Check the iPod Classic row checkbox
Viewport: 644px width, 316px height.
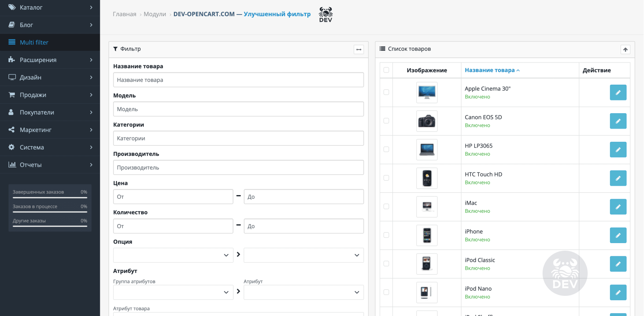click(386, 264)
